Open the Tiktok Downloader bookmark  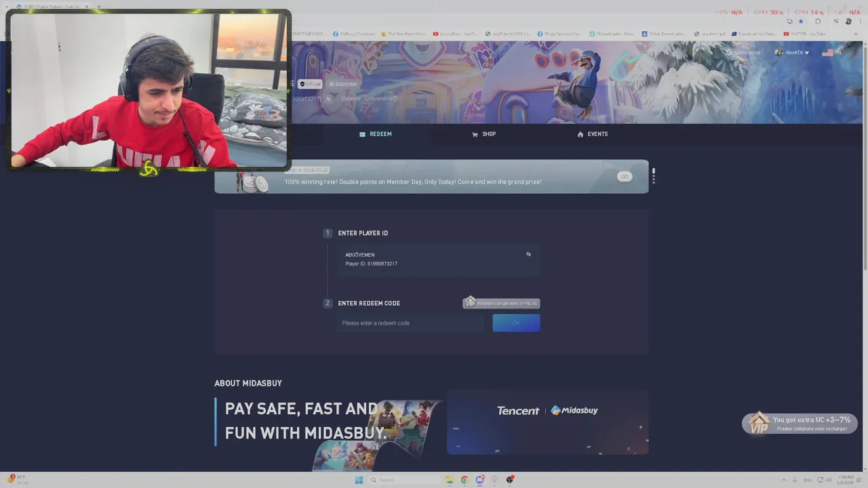click(x=663, y=33)
